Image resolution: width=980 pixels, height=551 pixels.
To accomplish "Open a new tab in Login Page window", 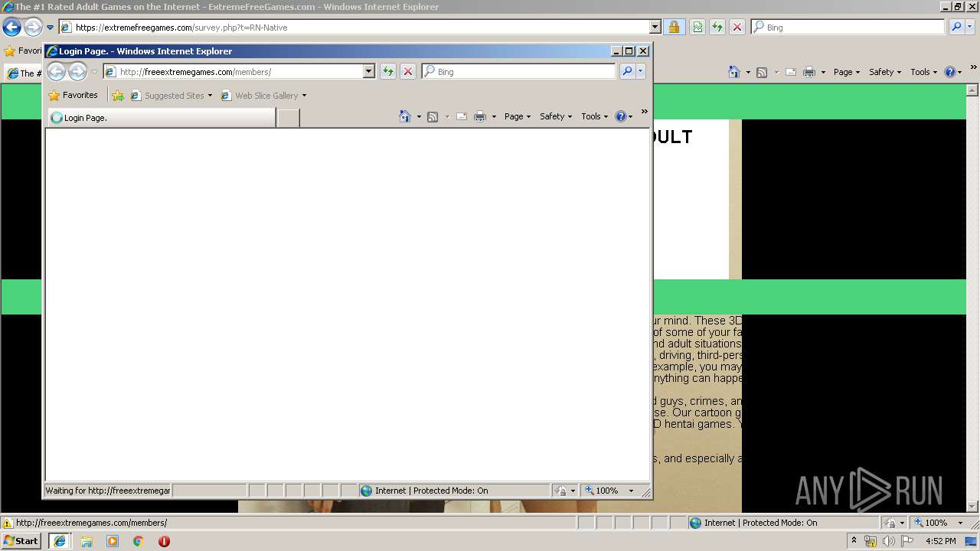I will [288, 118].
